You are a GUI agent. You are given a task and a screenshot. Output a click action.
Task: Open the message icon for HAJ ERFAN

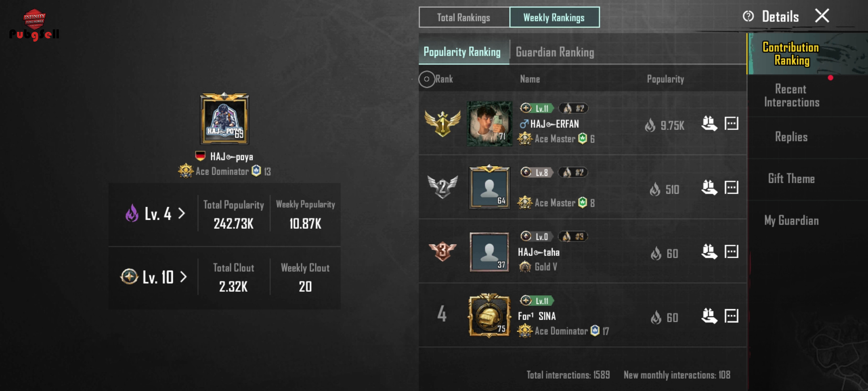click(x=731, y=123)
